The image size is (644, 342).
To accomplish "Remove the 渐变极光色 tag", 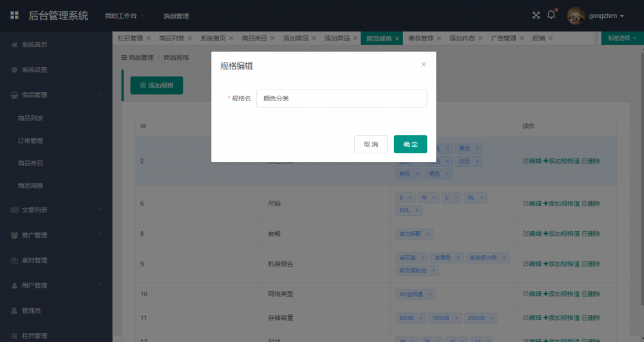I will pos(504,258).
